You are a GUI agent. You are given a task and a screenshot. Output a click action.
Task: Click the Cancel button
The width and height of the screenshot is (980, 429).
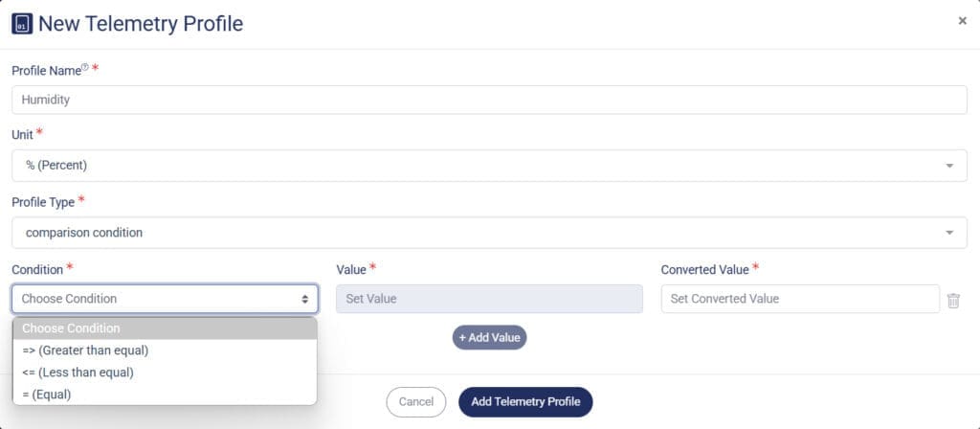click(x=415, y=402)
